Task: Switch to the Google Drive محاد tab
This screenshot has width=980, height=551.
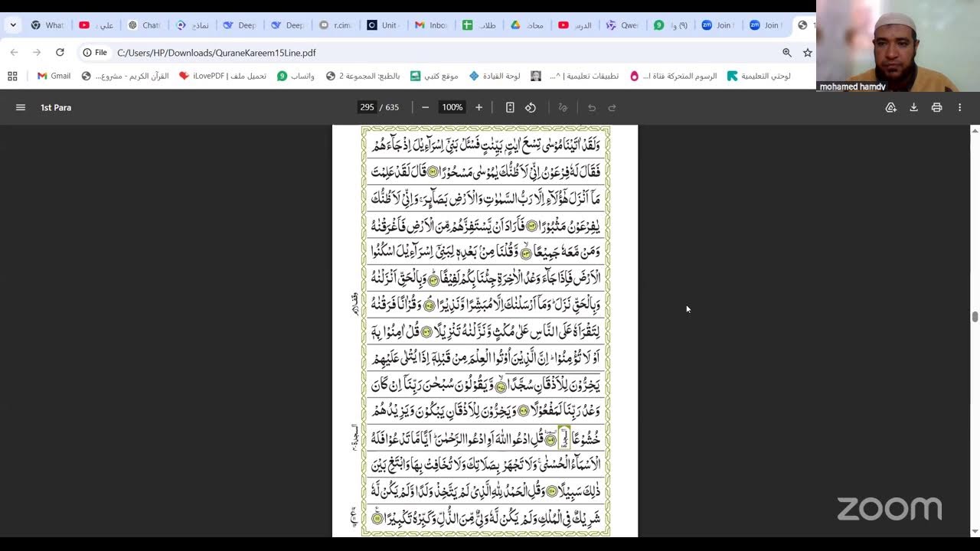Action: click(x=528, y=25)
